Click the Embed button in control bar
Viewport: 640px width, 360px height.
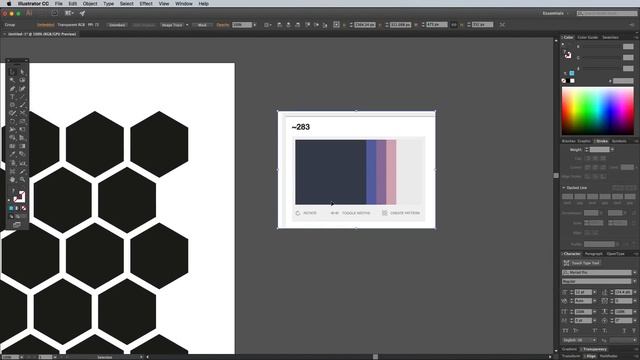(117, 25)
